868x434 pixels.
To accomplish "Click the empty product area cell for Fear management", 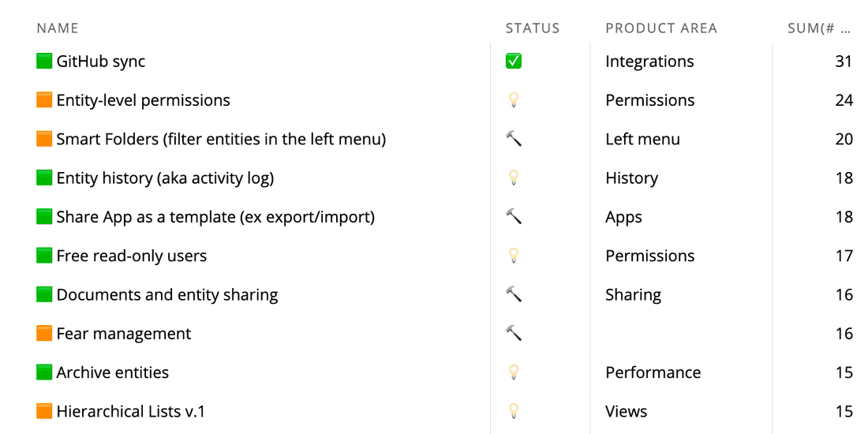I will (679, 334).
